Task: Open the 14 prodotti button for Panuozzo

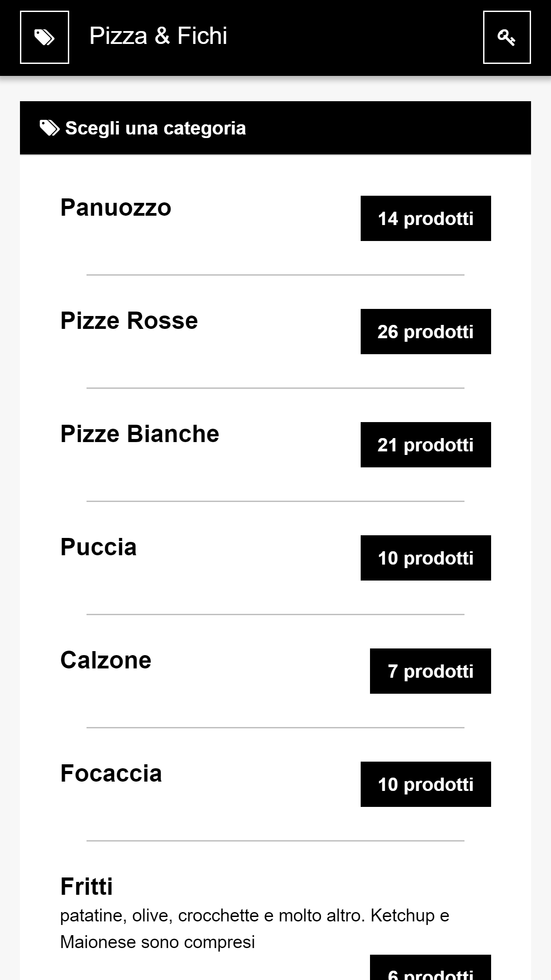Action: 425,218
